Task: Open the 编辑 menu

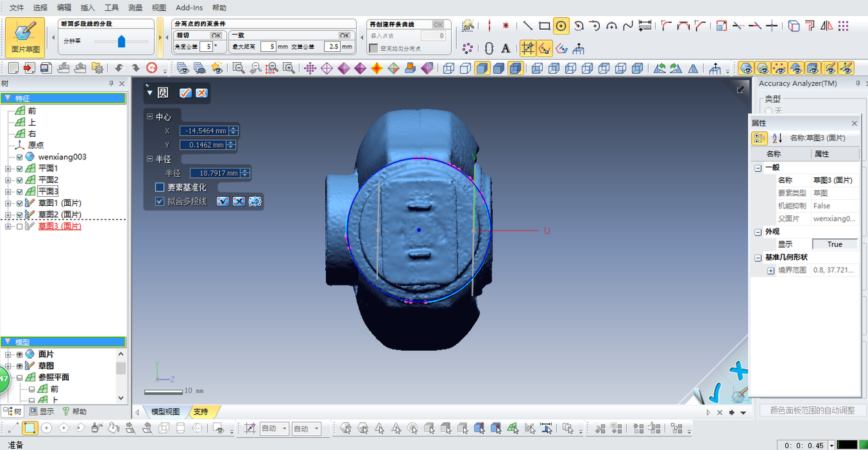Action: pos(64,8)
